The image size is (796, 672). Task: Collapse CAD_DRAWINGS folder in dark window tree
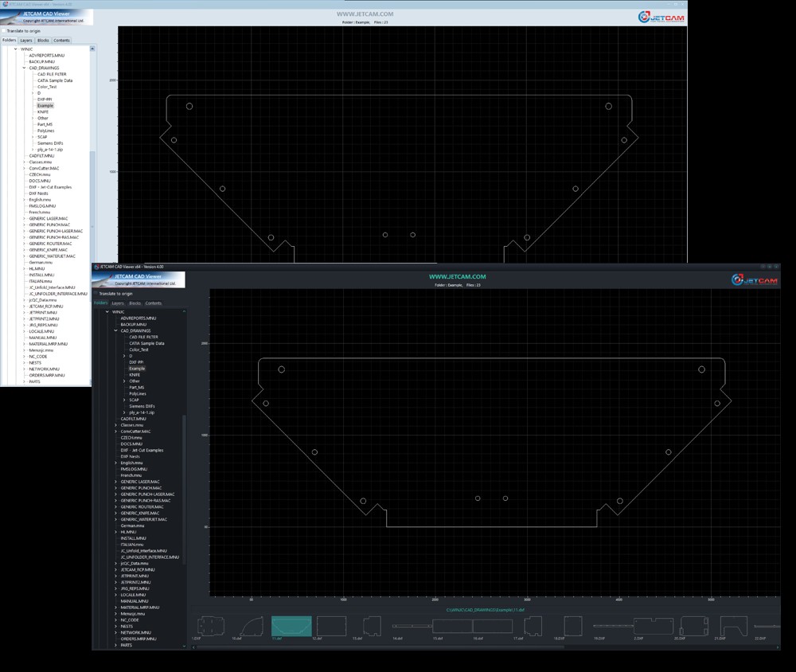coord(116,330)
